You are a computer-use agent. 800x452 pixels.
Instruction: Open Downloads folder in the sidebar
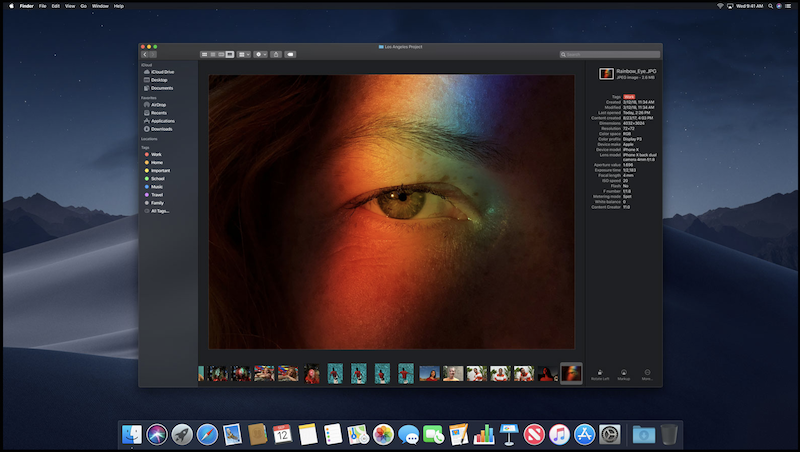click(x=161, y=129)
